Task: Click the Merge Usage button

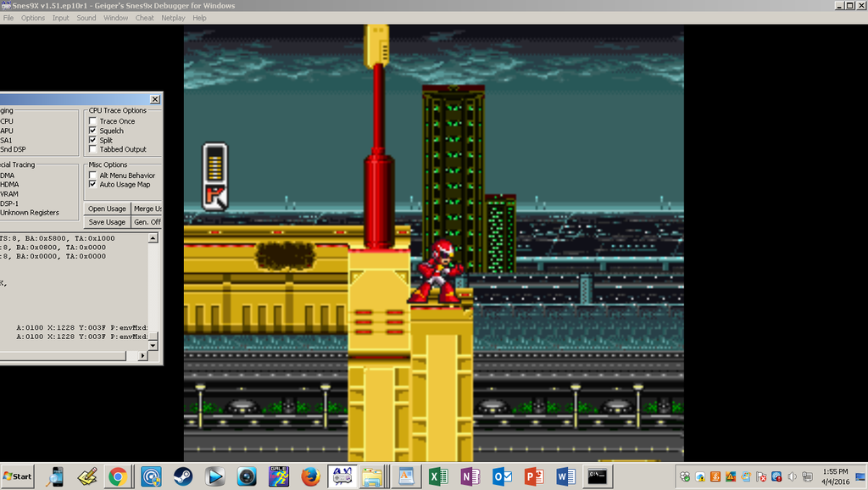Action: pyautogui.click(x=147, y=209)
